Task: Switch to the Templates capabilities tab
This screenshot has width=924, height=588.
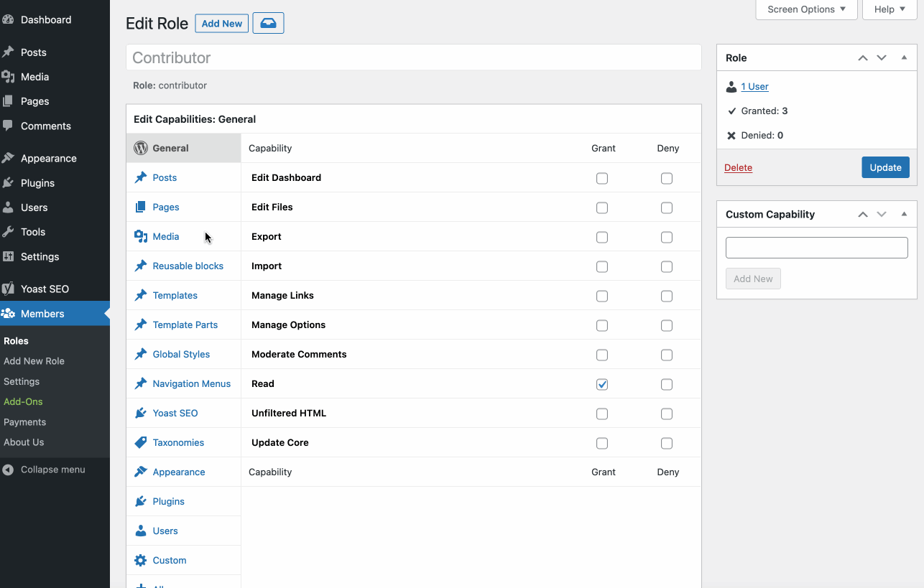Action: click(184, 295)
